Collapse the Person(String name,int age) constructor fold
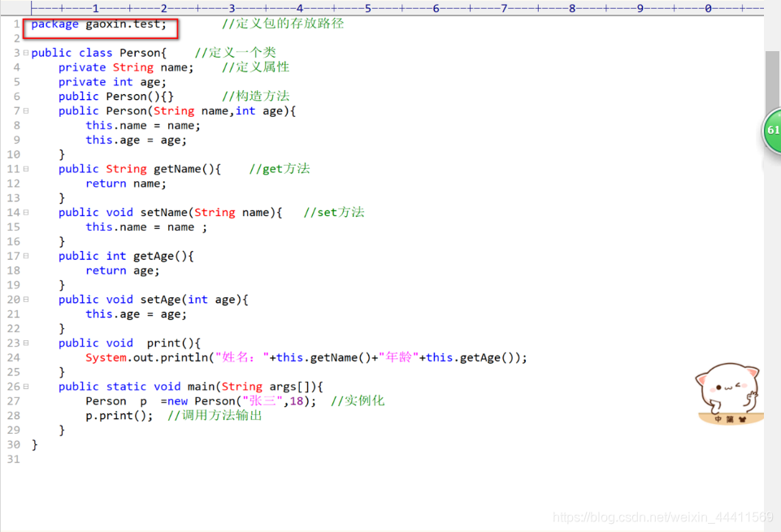Image resolution: width=781 pixels, height=532 pixels. point(26,111)
